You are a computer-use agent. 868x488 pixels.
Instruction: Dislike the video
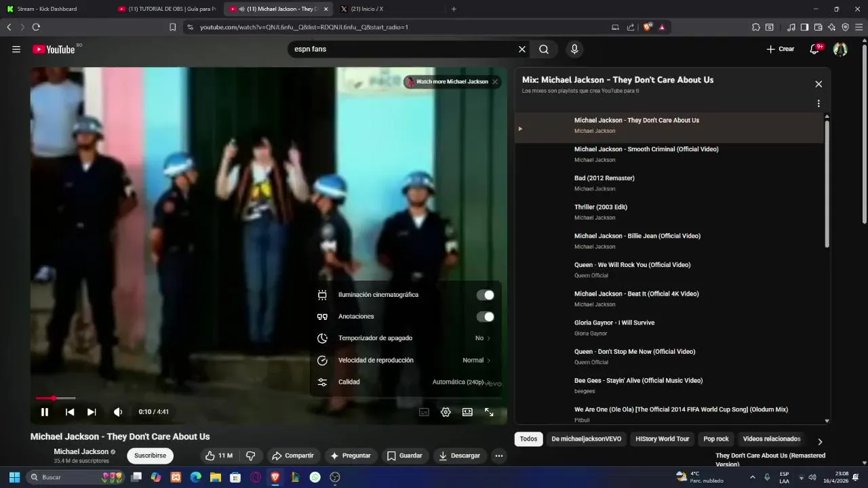(x=250, y=455)
